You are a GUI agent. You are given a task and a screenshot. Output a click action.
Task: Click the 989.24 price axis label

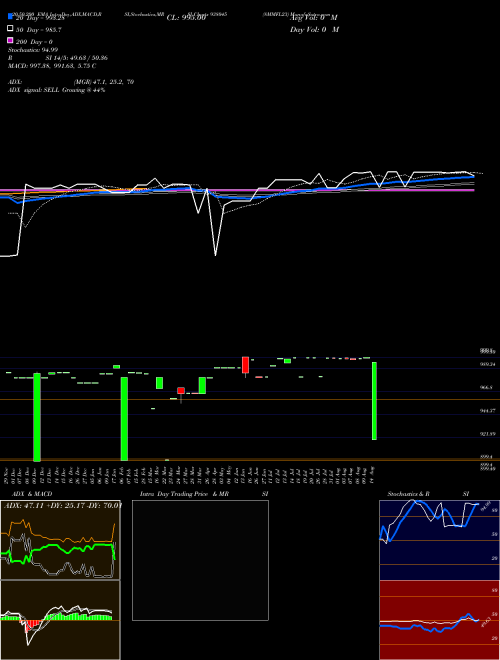(488, 364)
